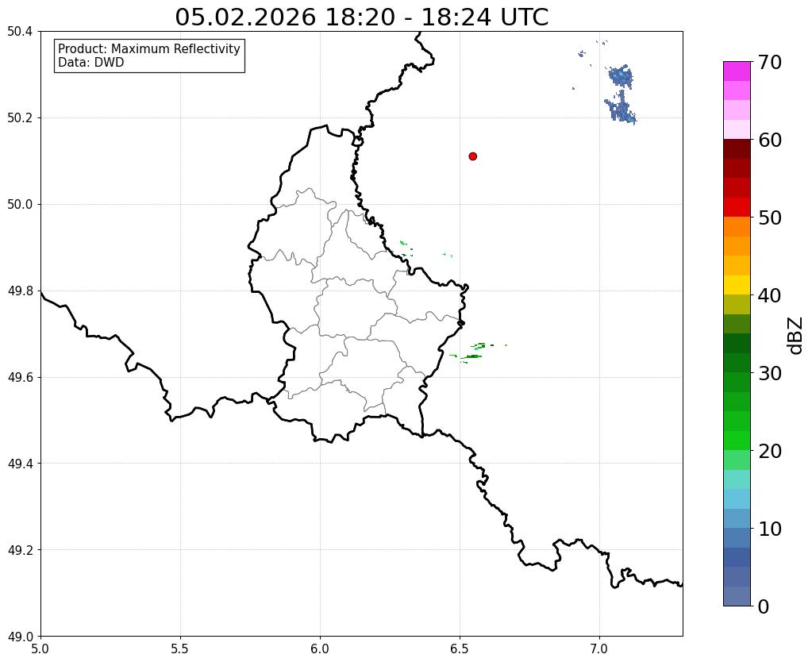Click the light green echo near 49.9 latitude

click(x=403, y=243)
